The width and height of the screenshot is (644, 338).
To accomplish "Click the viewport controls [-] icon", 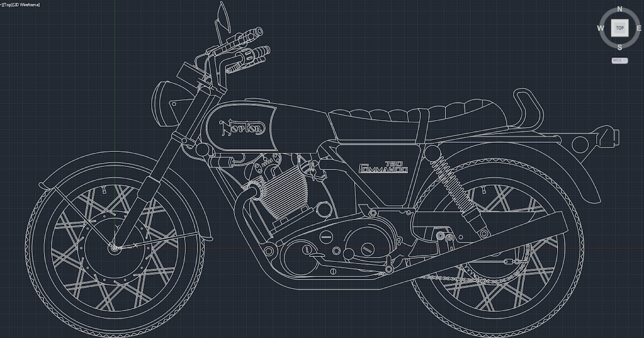I will (x=1, y=4).
